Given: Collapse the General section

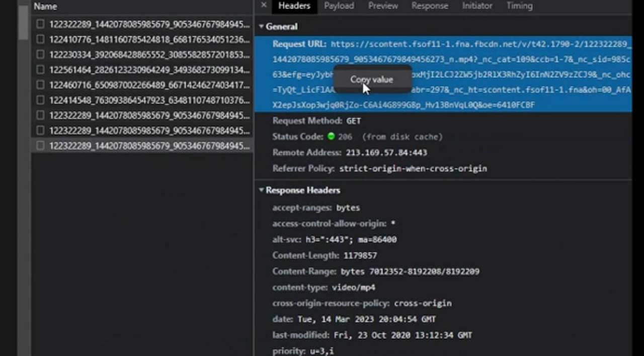Looking at the screenshot, I should tap(262, 27).
